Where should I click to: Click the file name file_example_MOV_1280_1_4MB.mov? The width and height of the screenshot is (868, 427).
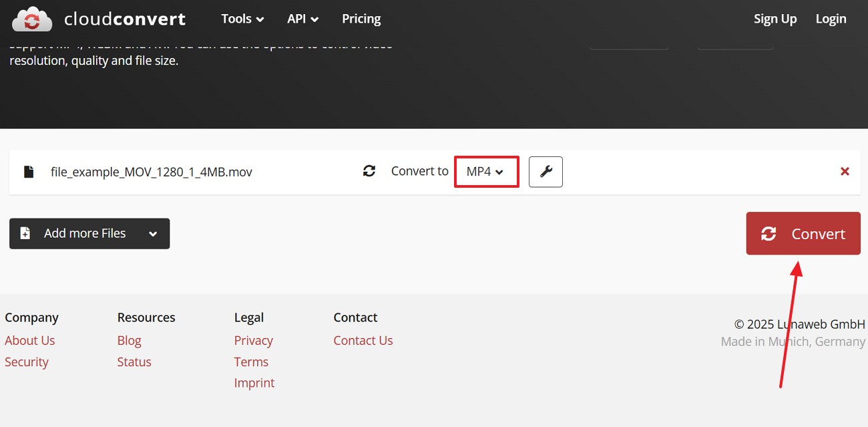152,172
